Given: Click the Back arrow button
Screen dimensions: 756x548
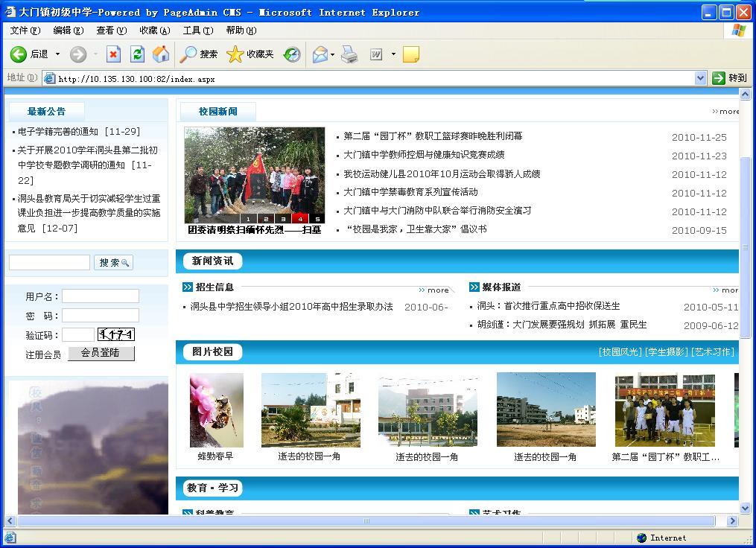Looking at the screenshot, I should tap(28, 54).
